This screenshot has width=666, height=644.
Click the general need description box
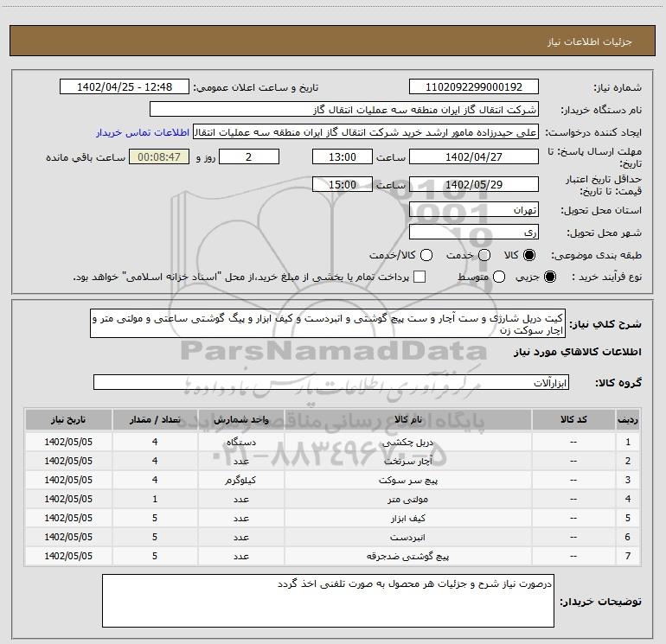[328, 323]
